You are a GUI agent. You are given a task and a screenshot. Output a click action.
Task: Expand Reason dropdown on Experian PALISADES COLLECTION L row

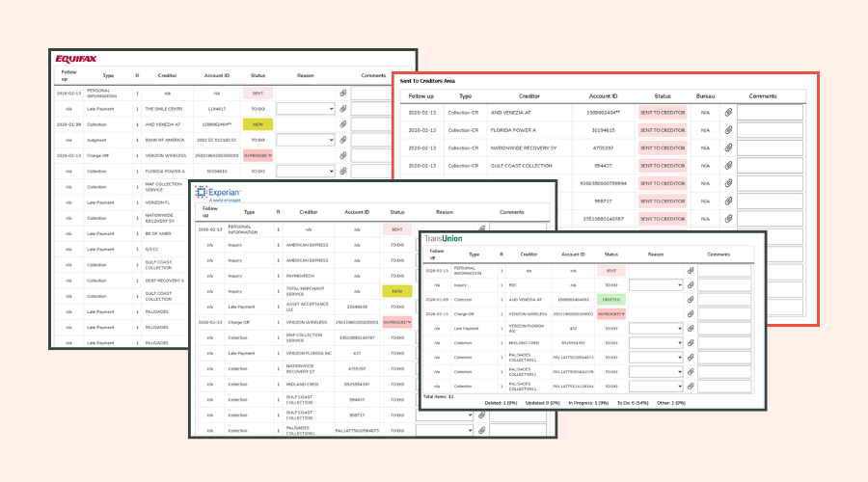pos(445,431)
